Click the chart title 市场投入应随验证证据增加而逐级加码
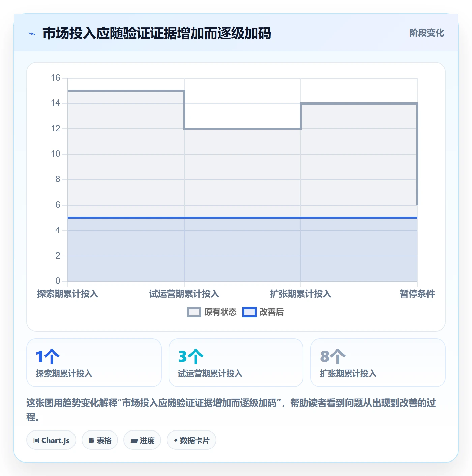 click(157, 33)
